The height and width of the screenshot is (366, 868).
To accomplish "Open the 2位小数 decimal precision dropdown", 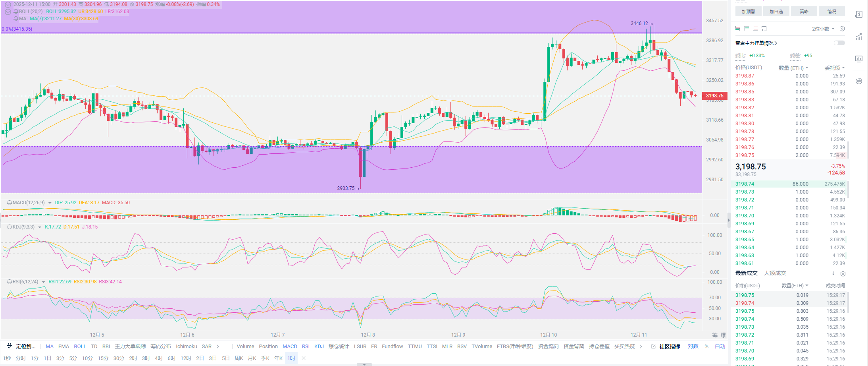I will (823, 29).
